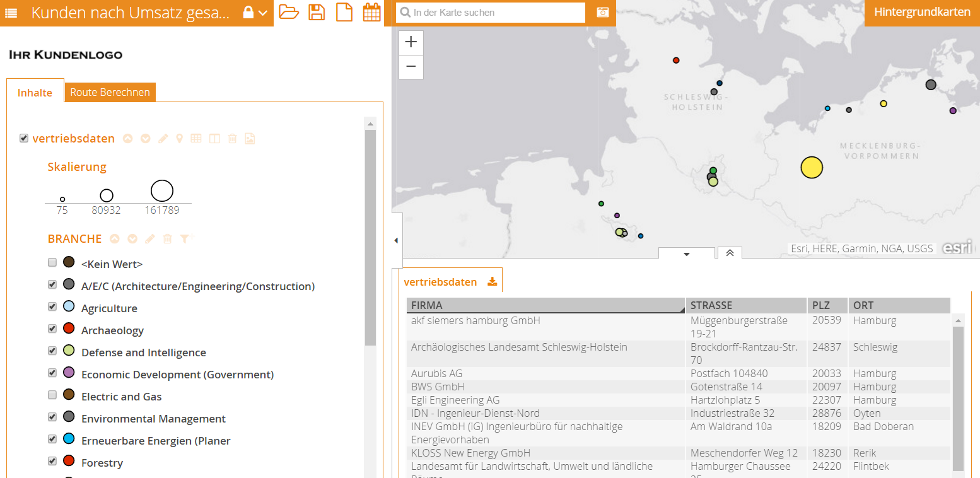Collapse the left panel with the side arrow
The height and width of the screenshot is (478, 980).
click(396, 240)
